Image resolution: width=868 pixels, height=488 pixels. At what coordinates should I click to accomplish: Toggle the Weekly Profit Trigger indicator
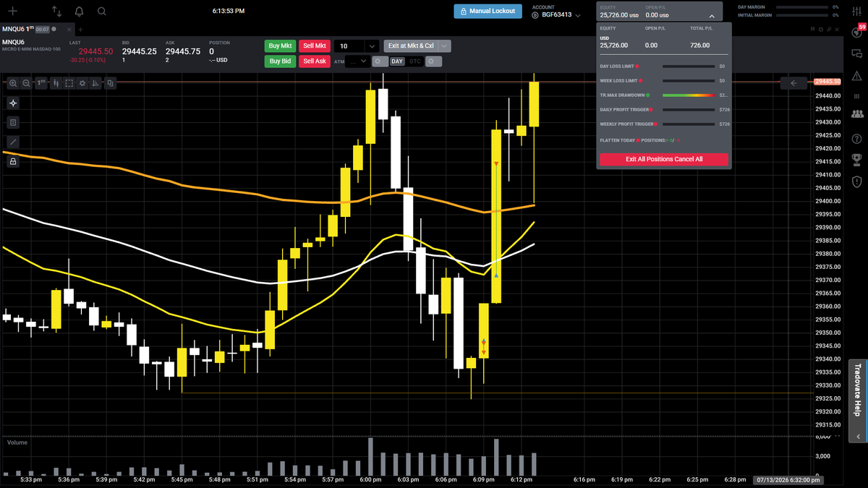tap(655, 124)
